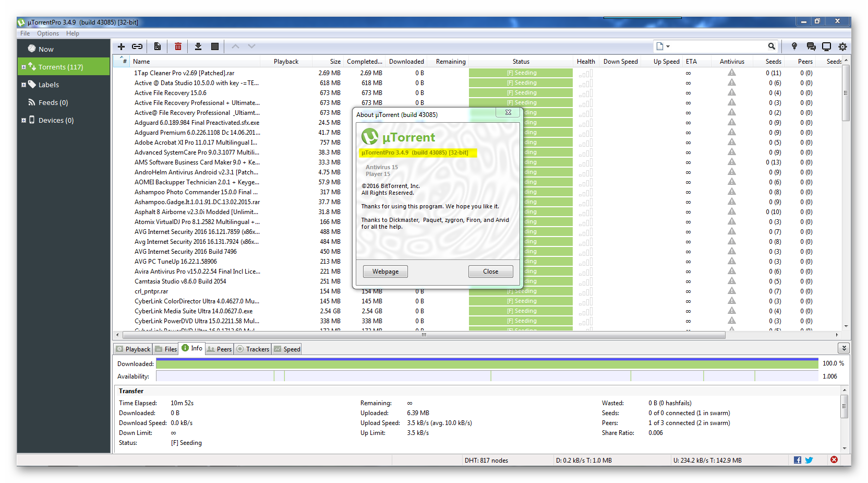This screenshot has height=483, width=868.
Task: Open the Options menu
Action: point(48,33)
